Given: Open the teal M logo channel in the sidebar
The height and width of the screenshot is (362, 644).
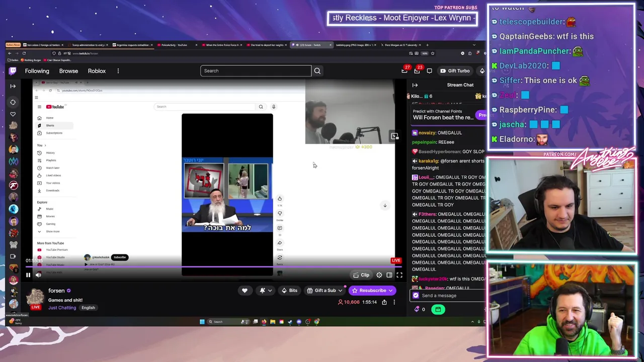Looking at the screenshot, I should (14, 161).
